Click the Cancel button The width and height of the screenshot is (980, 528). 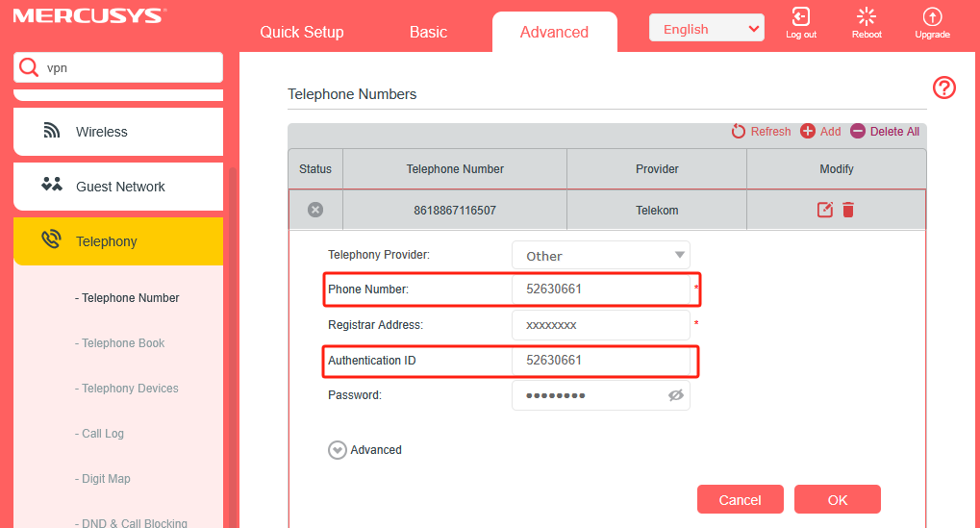point(740,499)
